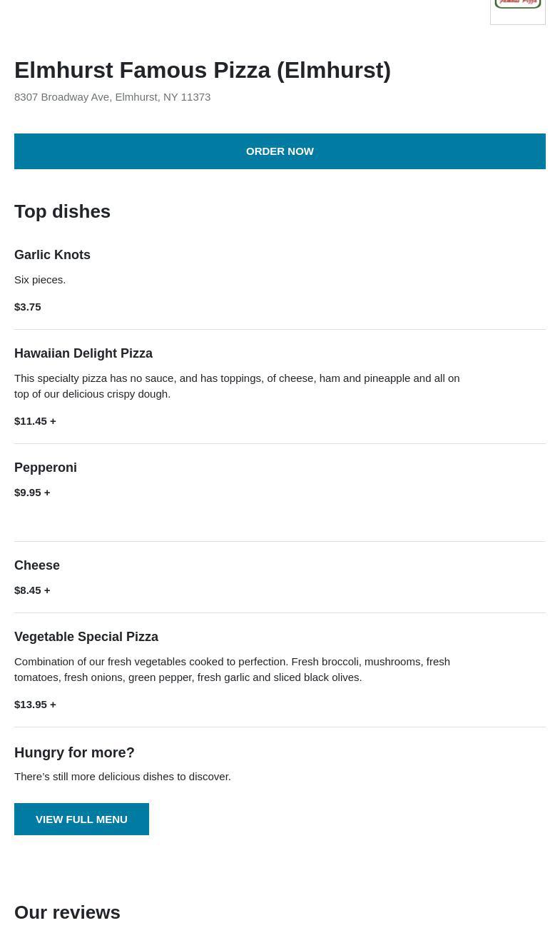
Task: Click the Our reviews section heading
Action: pyautogui.click(x=67, y=912)
